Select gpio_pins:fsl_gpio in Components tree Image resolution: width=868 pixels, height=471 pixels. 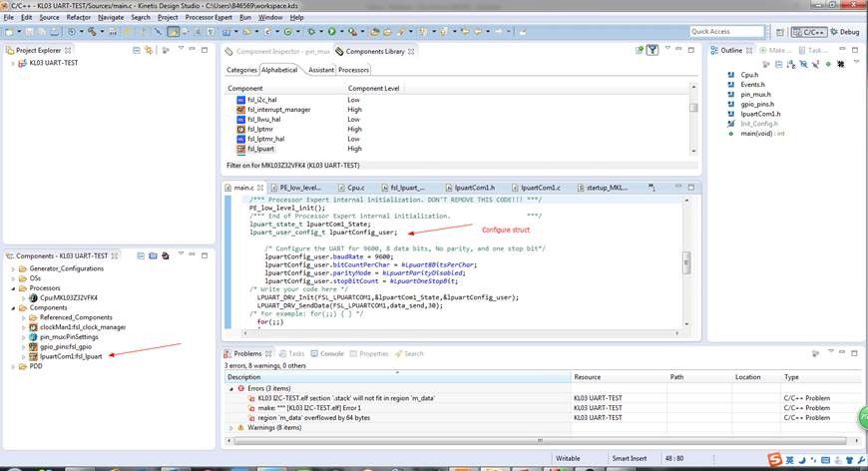tap(65, 346)
